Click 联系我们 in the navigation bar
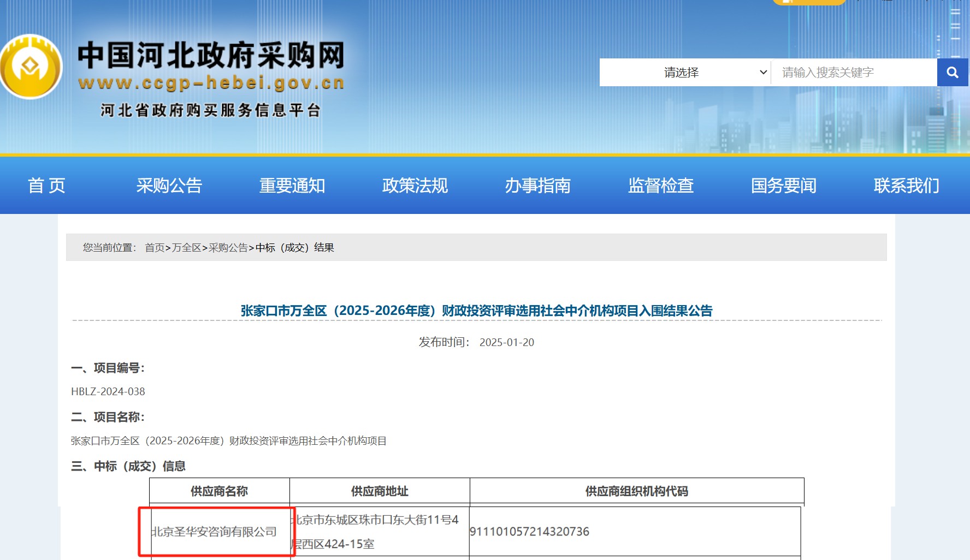Screen dimensions: 970x560 click(x=907, y=186)
